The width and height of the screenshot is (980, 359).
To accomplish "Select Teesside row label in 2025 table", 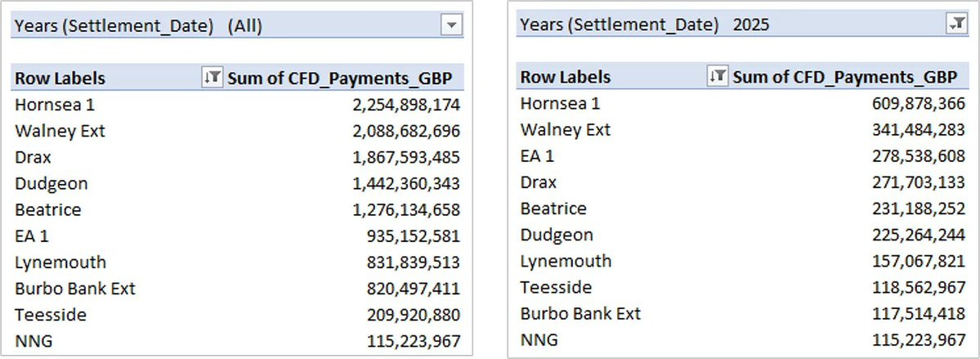I will (x=556, y=287).
